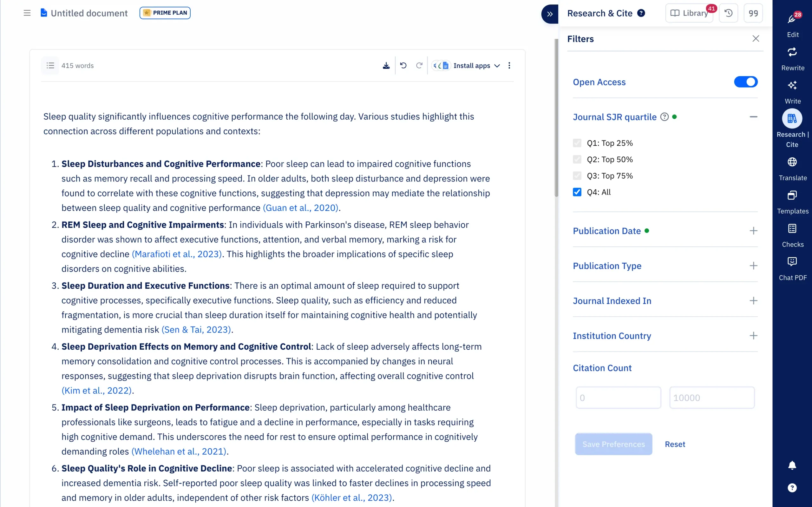Click the Untitled document title
812x507 pixels.
[89, 13]
